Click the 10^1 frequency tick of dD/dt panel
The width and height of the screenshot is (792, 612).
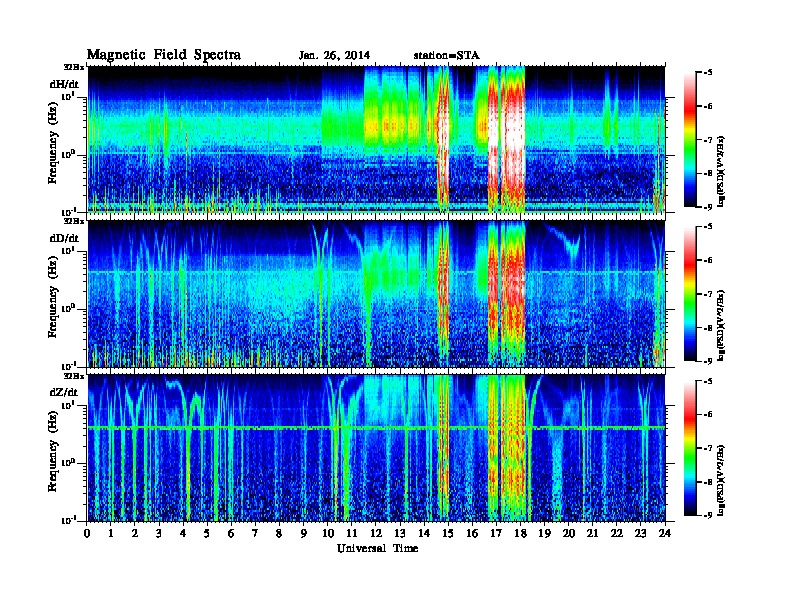70,250
